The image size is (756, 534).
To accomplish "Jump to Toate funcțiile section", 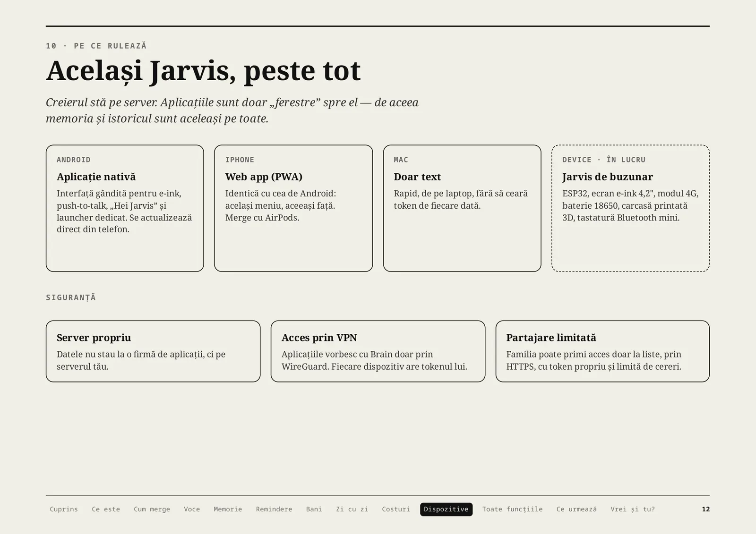I will (x=512, y=509).
